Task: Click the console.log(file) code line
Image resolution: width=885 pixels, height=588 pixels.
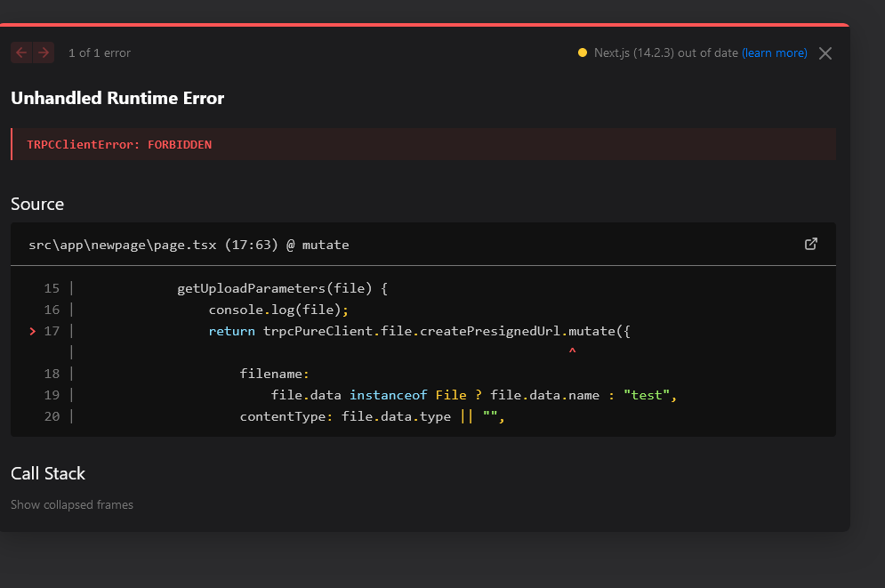Action: click(278, 310)
